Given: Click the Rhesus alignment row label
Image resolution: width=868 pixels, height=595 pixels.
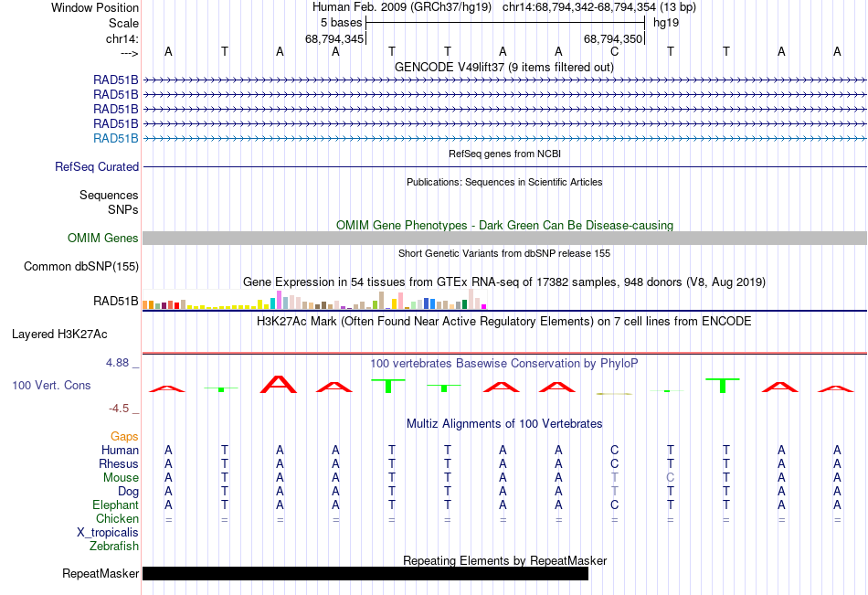Looking at the screenshot, I should click(x=119, y=463).
